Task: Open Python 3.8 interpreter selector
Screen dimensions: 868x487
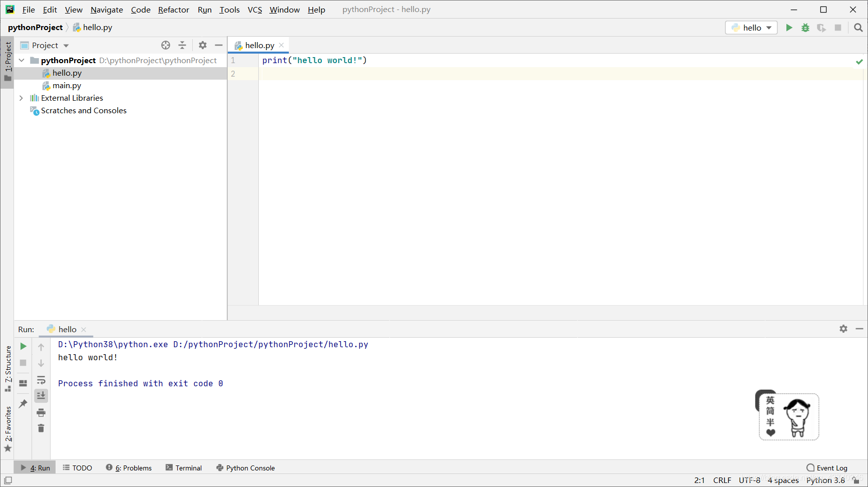Action: (825, 480)
